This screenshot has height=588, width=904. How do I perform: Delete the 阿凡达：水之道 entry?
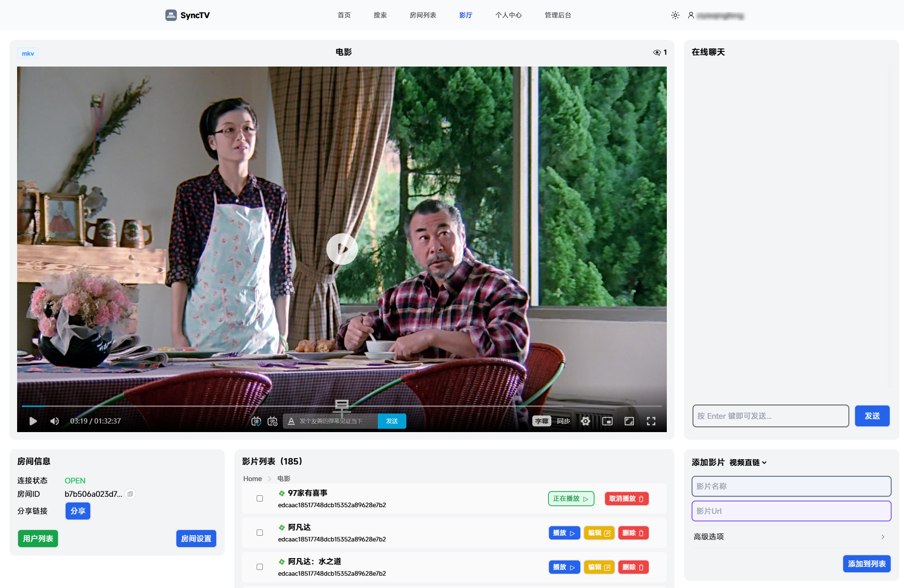tap(633, 567)
